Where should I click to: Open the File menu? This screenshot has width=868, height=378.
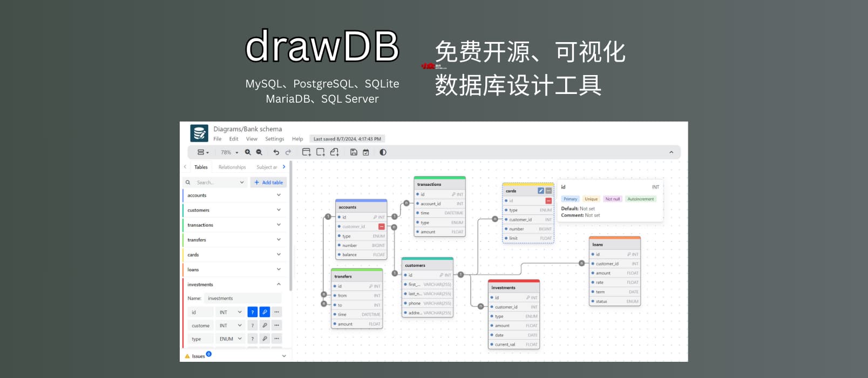coord(218,139)
